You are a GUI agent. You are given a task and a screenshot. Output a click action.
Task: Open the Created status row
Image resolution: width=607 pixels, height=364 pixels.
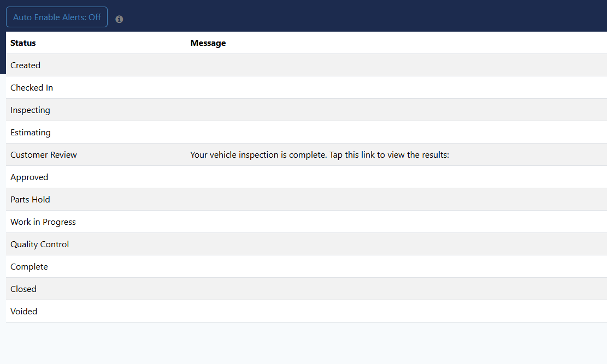pos(307,65)
